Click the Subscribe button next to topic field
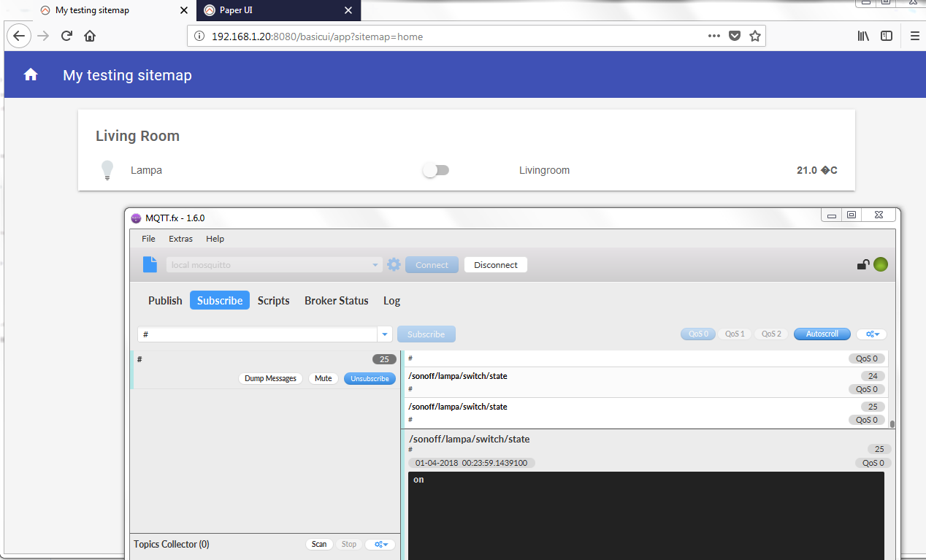The width and height of the screenshot is (926, 560). coord(426,334)
